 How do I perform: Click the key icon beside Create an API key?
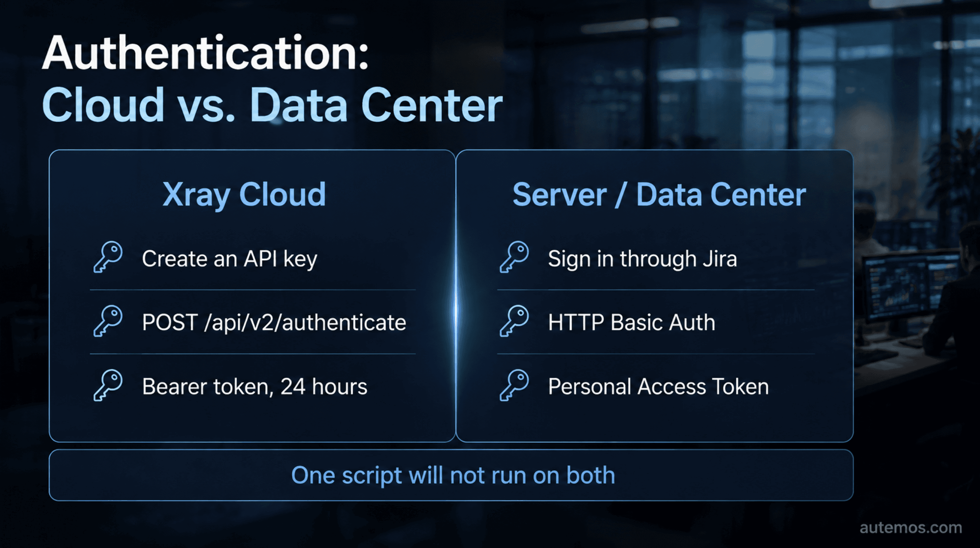pyautogui.click(x=108, y=257)
